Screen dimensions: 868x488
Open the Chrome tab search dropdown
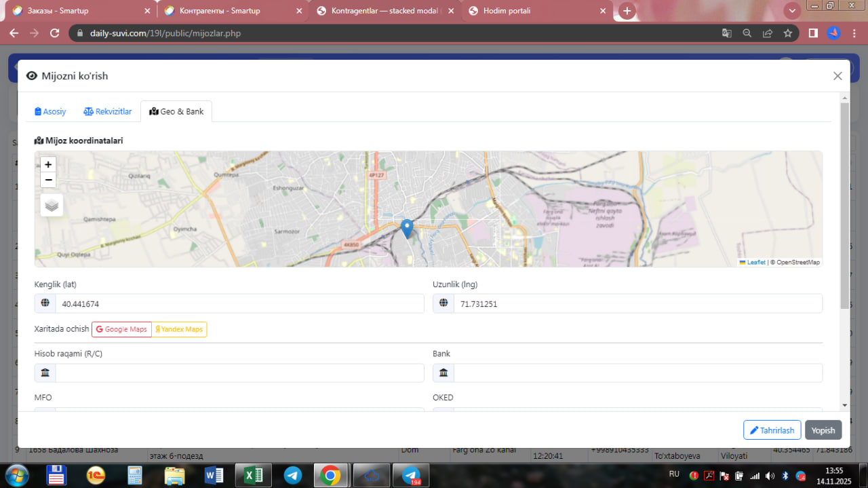(x=791, y=11)
